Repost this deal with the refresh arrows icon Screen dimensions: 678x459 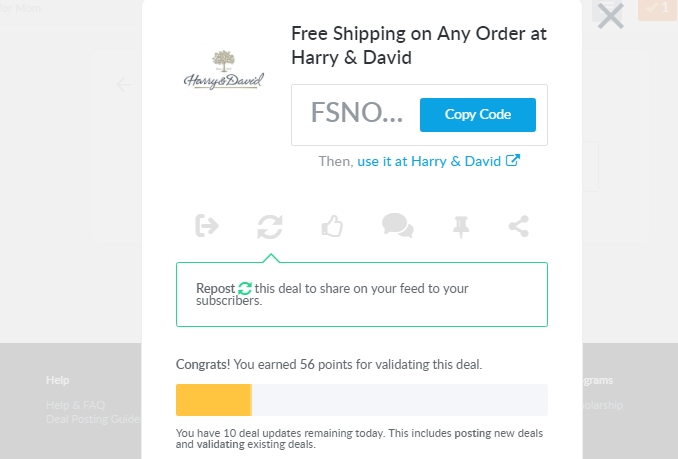(270, 226)
